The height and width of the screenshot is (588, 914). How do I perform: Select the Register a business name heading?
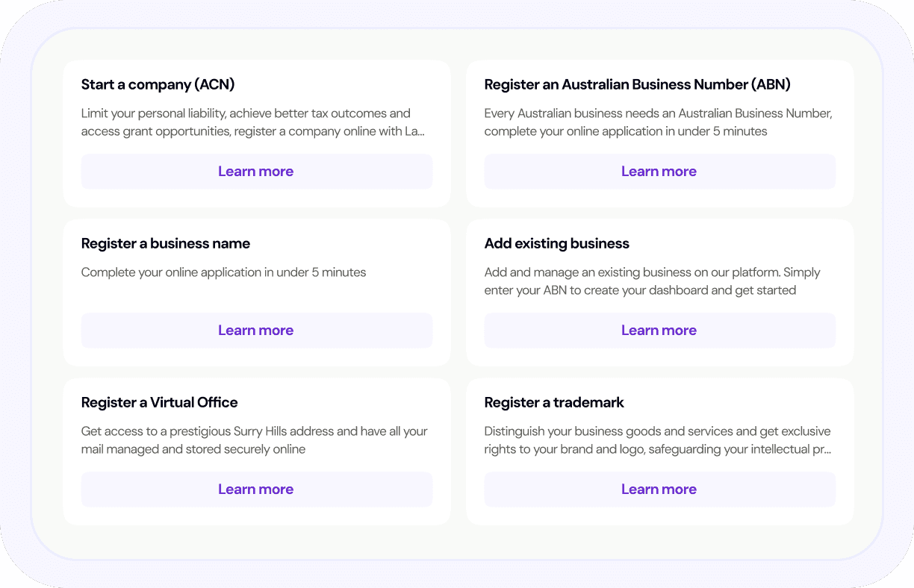tap(166, 244)
